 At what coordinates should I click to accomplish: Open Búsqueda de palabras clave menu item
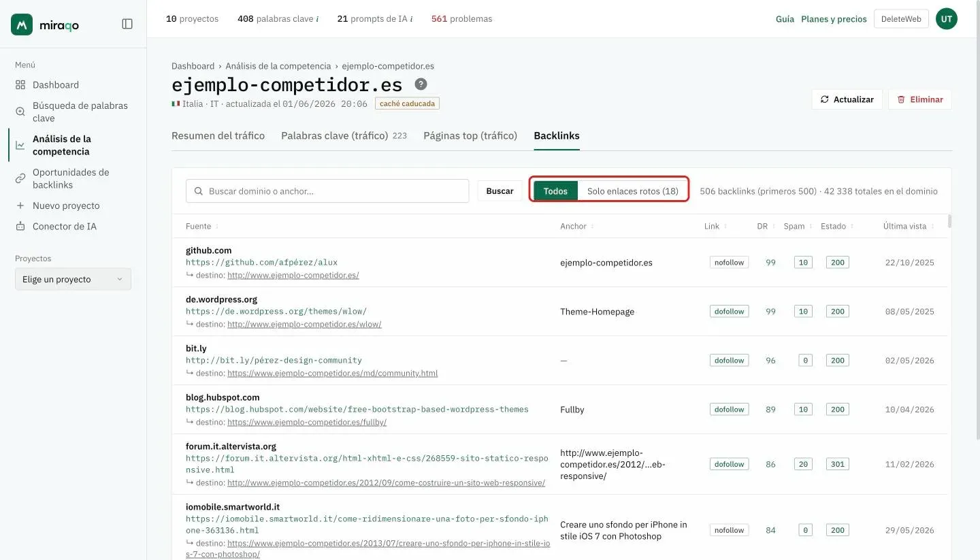pyautogui.click(x=73, y=112)
